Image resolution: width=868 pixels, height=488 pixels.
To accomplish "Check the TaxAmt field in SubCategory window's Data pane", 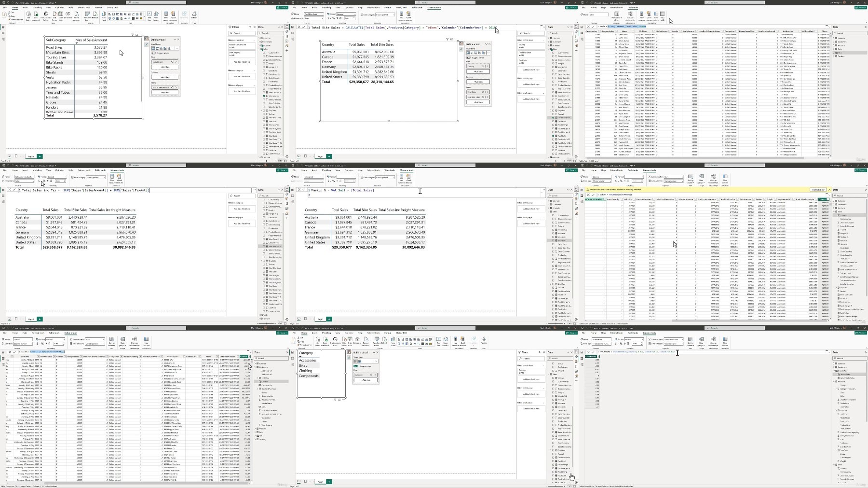I will click(264, 114).
